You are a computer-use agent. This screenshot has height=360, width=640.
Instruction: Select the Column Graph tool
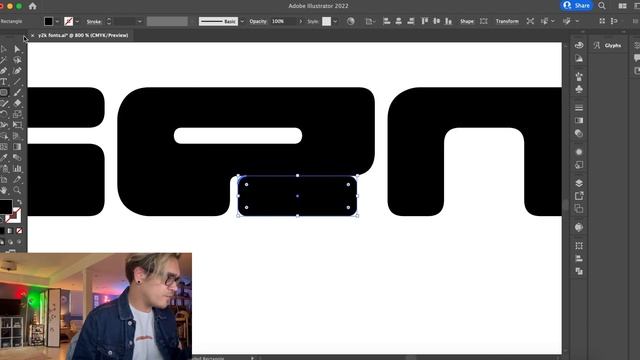point(17,168)
